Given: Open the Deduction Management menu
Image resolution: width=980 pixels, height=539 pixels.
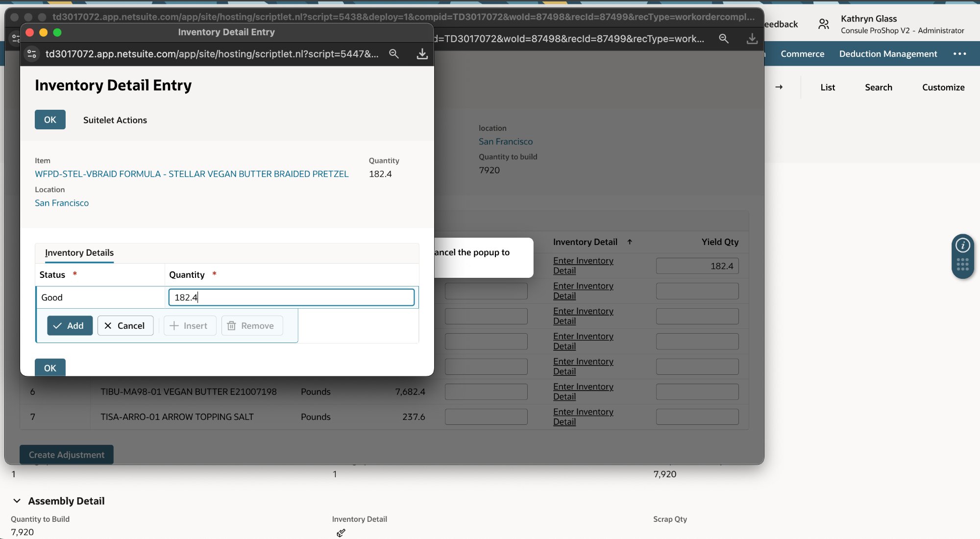Looking at the screenshot, I should 888,54.
